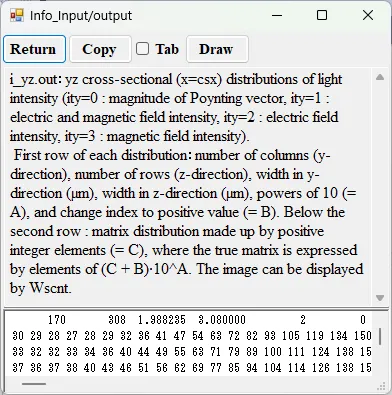Maximize the Info_Input/output window
392x395 pixels.
click(322, 15)
